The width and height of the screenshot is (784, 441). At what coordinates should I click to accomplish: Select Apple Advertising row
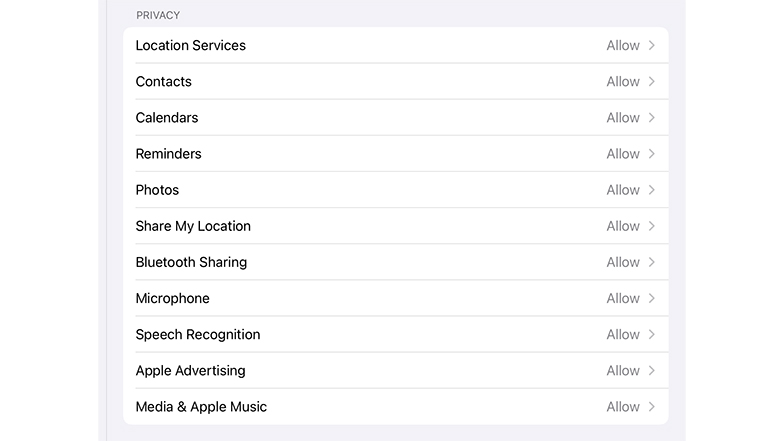click(190, 370)
